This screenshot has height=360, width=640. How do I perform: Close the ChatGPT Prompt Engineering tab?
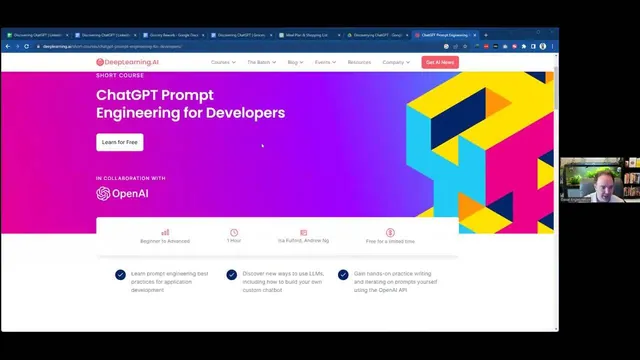pyautogui.click(x=475, y=35)
